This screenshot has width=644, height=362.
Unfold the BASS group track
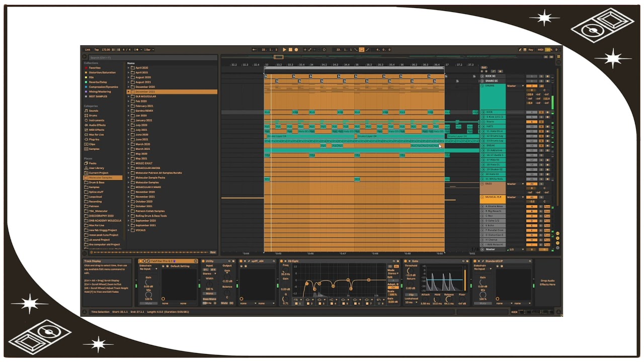point(482,184)
